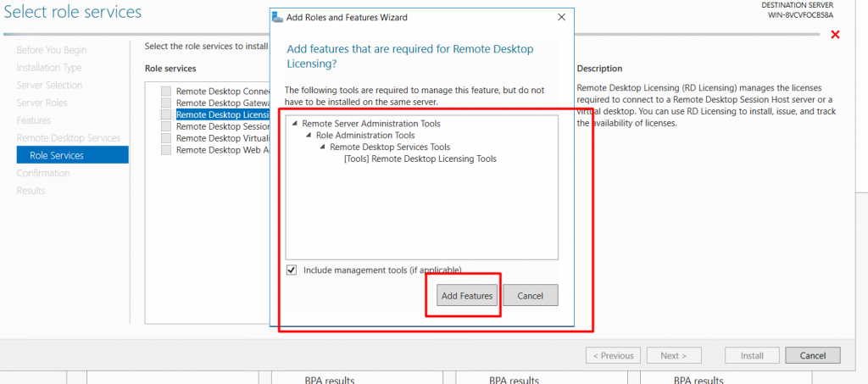This screenshot has height=384, width=868.
Task: Close the Add Roles and Features dialog
Action: 561,17
